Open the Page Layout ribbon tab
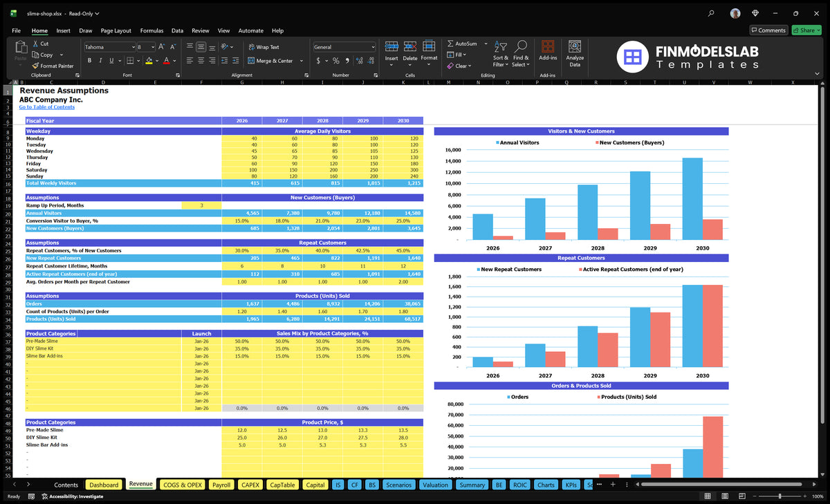This screenshot has width=830, height=504. coord(116,30)
